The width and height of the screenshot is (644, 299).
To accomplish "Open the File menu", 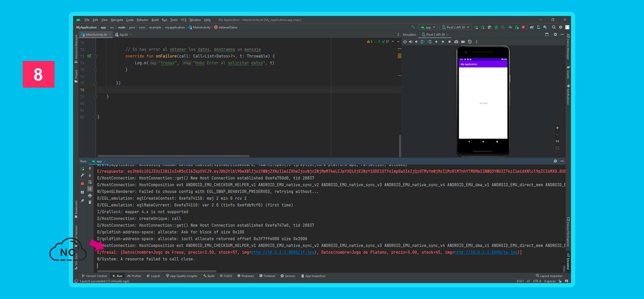I will pyautogui.click(x=87, y=20).
